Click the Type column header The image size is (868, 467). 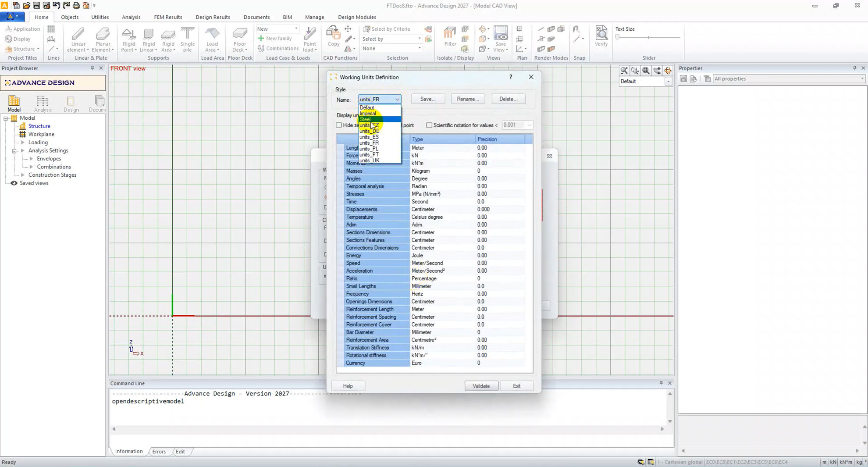tap(442, 139)
